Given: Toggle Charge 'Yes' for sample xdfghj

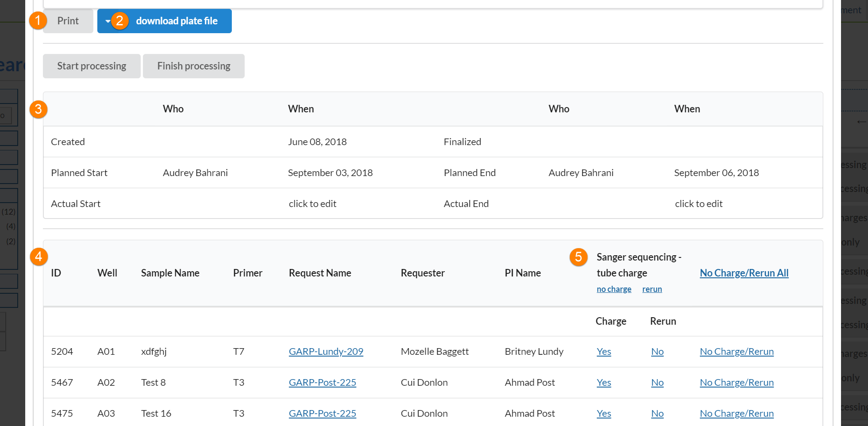Looking at the screenshot, I should pos(604,351).
